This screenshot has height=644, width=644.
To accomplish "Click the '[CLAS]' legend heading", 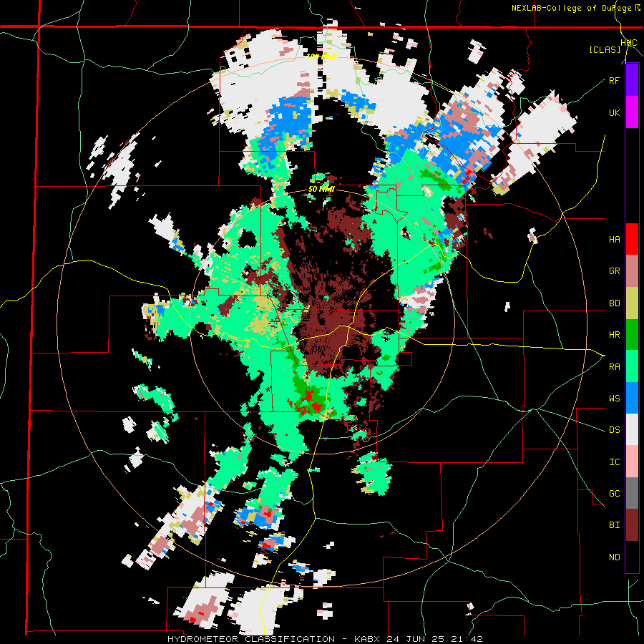I will click(x=605, y=49).
